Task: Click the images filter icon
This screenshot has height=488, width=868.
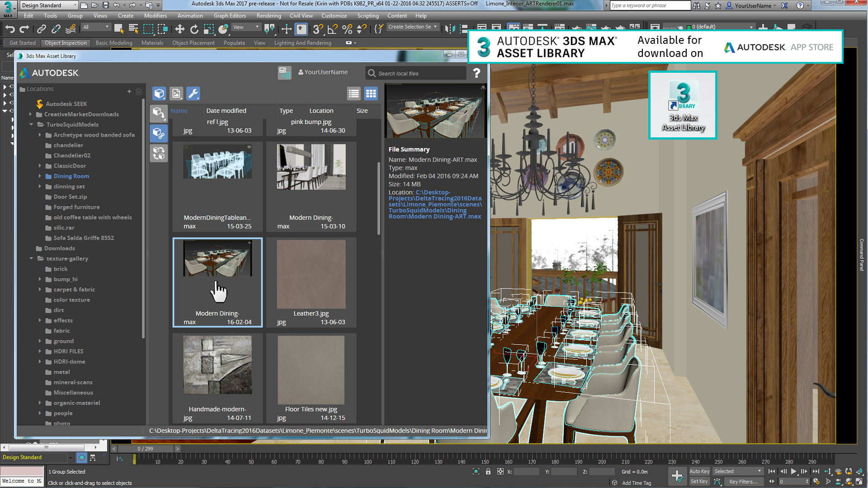Action: [176, 94]
